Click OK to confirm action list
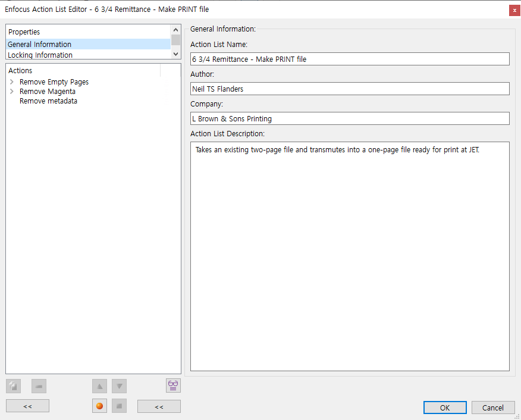Screen dimensions: 521x420 tap(445, 408)
